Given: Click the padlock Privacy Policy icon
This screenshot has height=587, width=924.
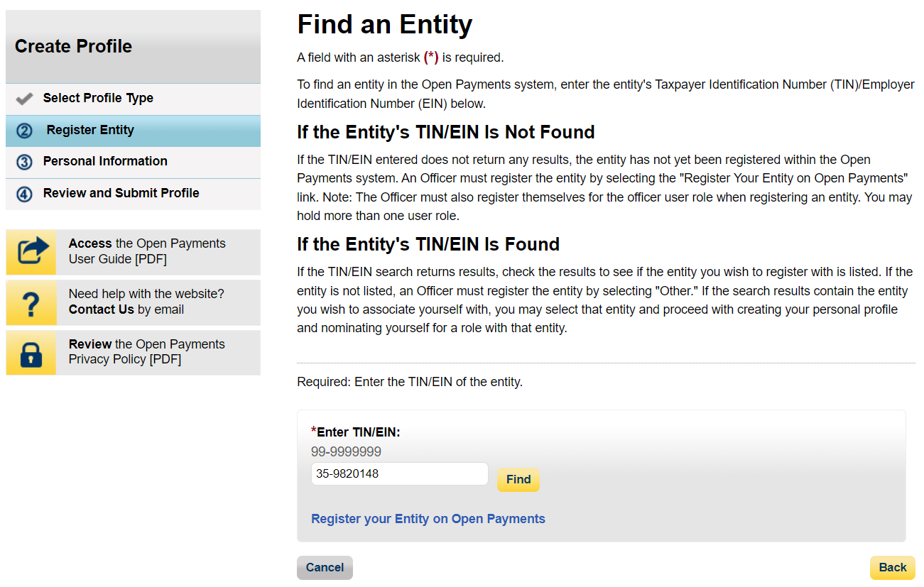Looking at the screenshot, I should click(31, 353).
